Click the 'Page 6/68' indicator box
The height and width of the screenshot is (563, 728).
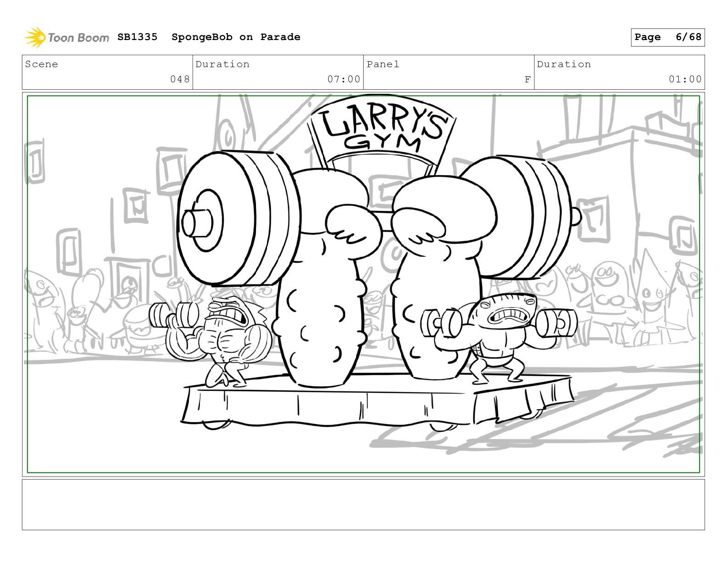pos(667,37)
